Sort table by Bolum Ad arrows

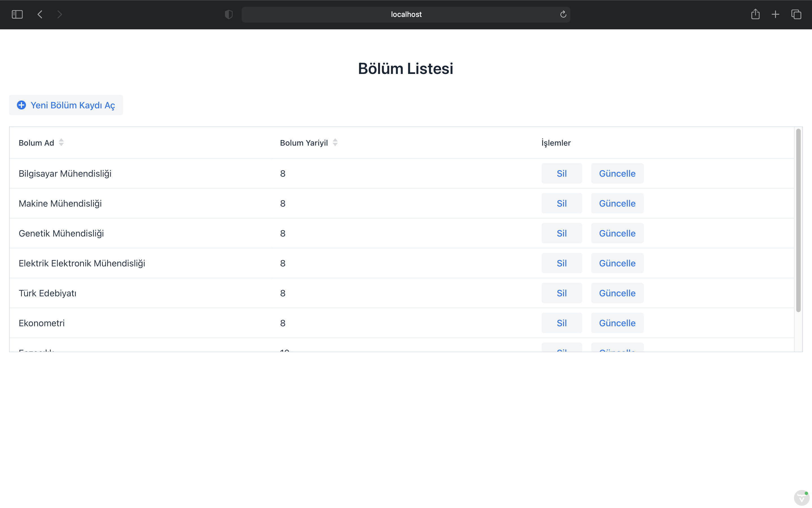click(61, 143)
